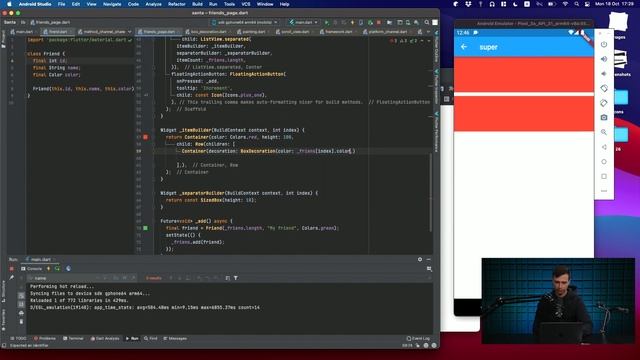
Task: Click emulator Home circle button
Action: click(x=604, y=162)
